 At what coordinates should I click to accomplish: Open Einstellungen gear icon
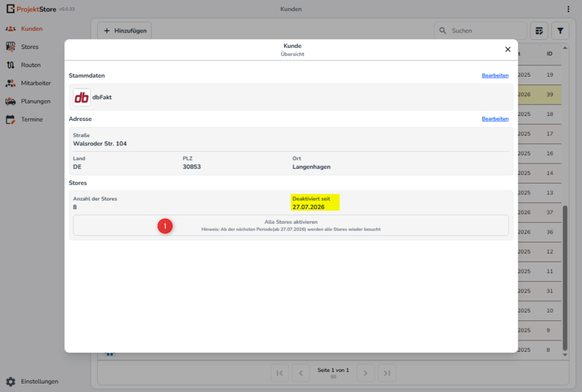coord(10,381)
